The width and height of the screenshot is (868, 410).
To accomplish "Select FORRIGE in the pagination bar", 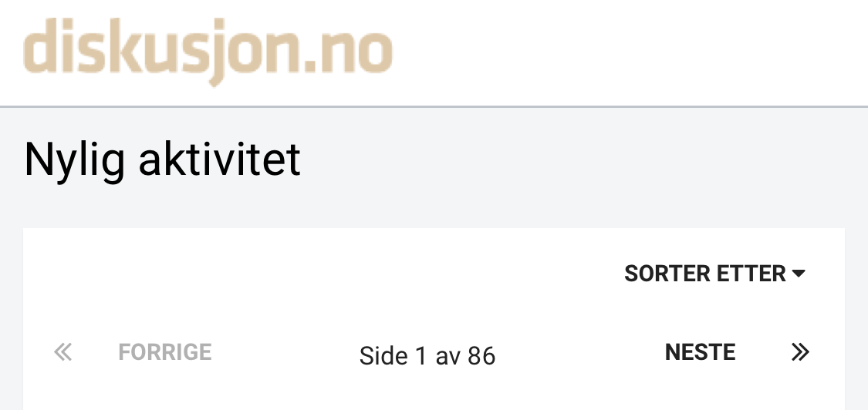I will (164, 353).
